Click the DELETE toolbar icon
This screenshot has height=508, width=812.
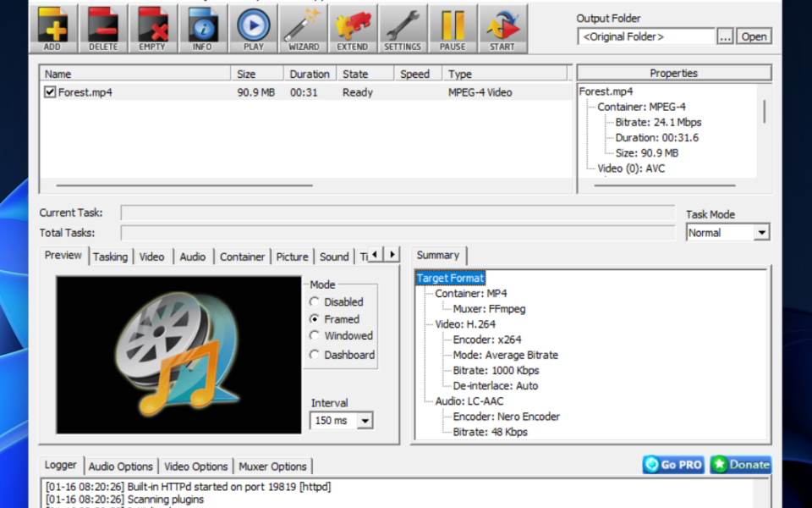(103, 29)
